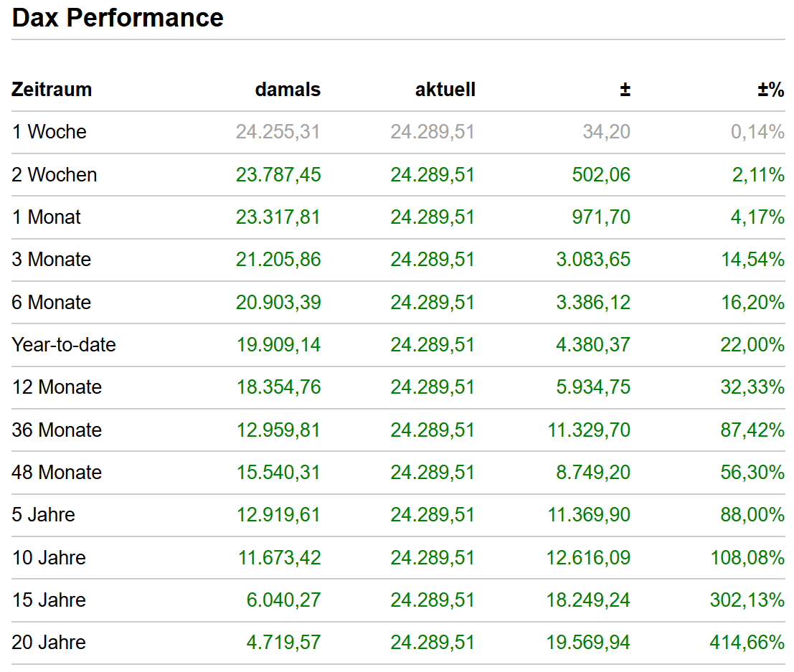Screen dimensions: 794x672
Task: Click the 2 Wochen damals value 23.787,45
Action: (278, 175)
